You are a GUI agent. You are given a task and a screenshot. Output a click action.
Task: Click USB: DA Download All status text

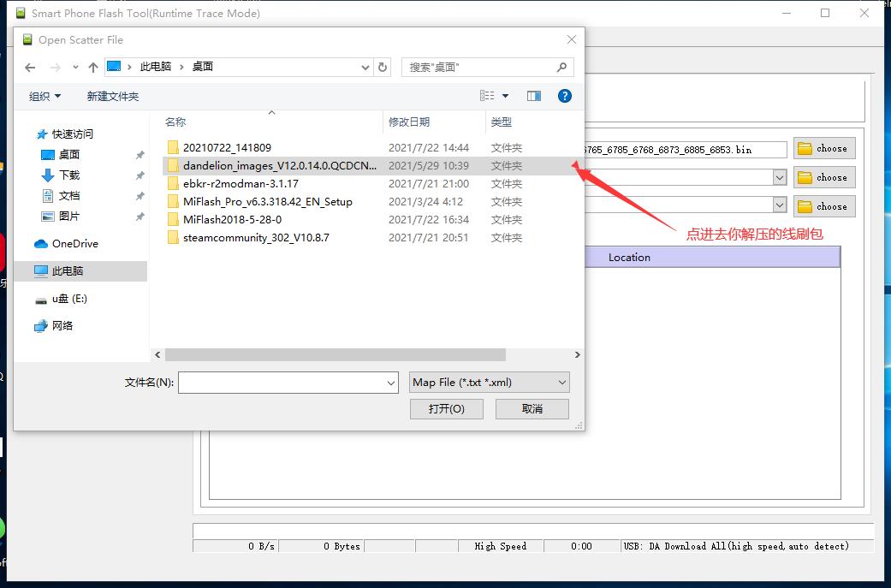click(736, 546)
